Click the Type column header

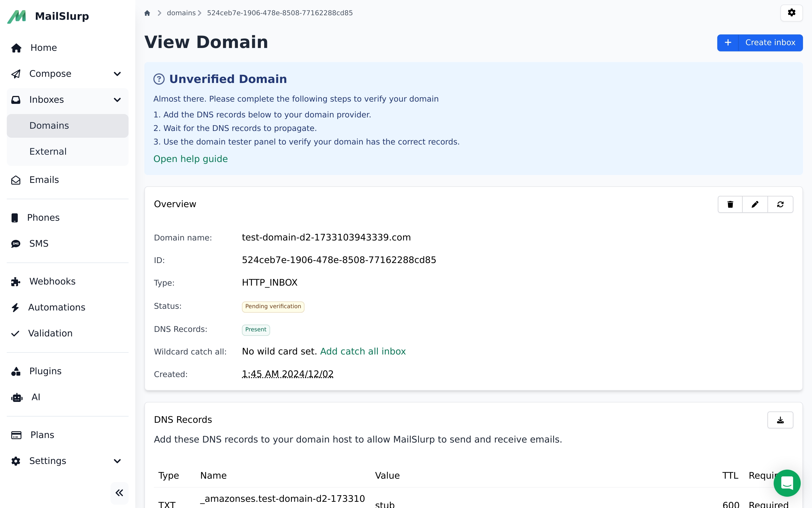pos(168,476)
